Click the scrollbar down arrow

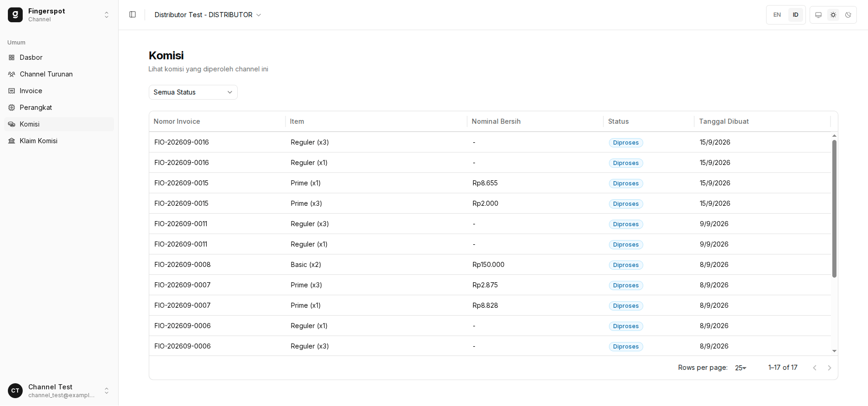pyautogui.click(x=834, y=351)
